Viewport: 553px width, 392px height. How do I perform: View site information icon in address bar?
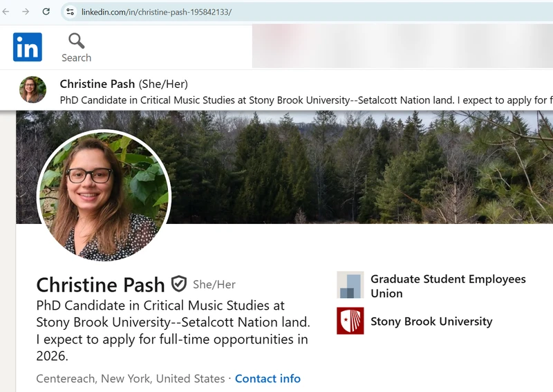pyautogui.click(x=70, y=12)
